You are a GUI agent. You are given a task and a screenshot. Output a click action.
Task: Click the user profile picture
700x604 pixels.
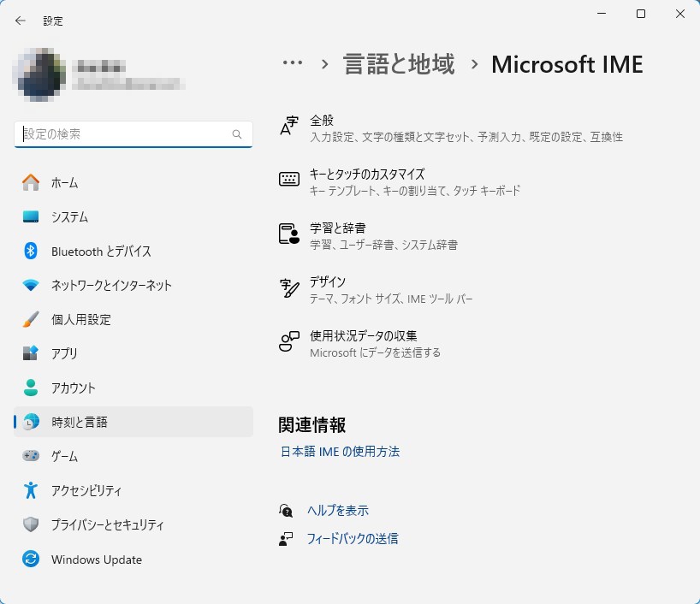[x=41, y=74]
